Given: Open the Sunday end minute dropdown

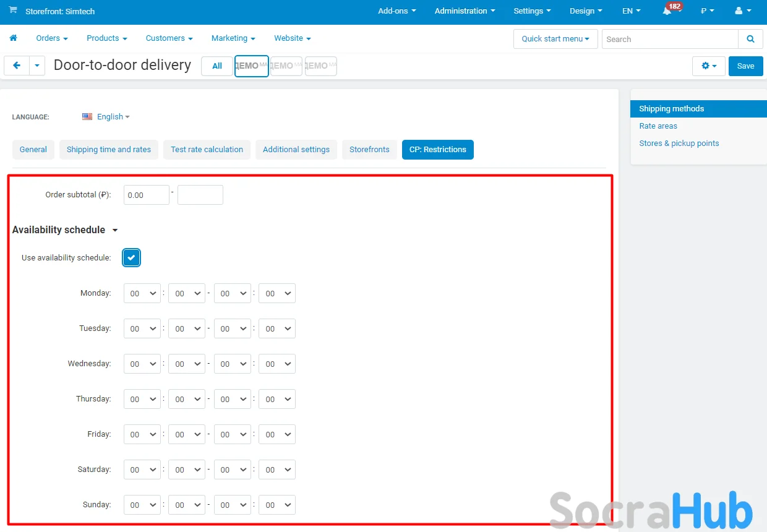Looking at the screenshot, I should tap(276, 505).
